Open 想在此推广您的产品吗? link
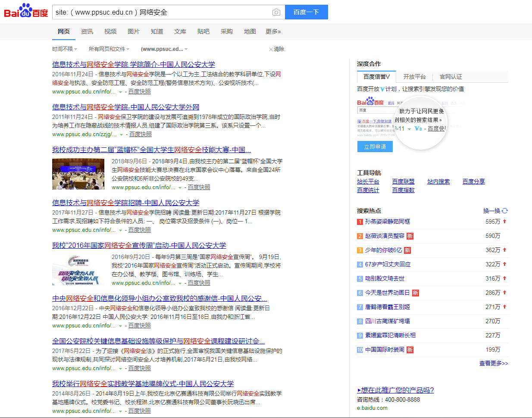 395,390
